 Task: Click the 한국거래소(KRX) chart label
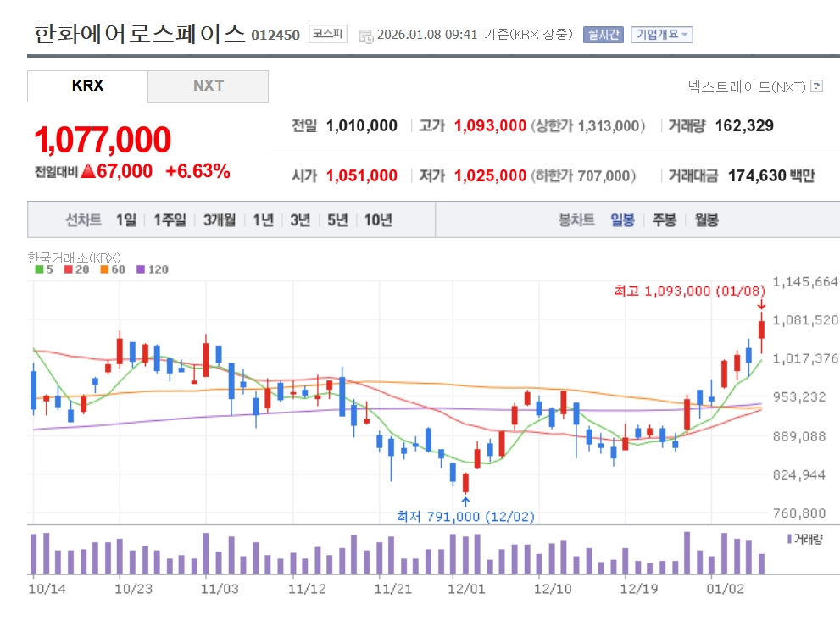coord(75,258)
